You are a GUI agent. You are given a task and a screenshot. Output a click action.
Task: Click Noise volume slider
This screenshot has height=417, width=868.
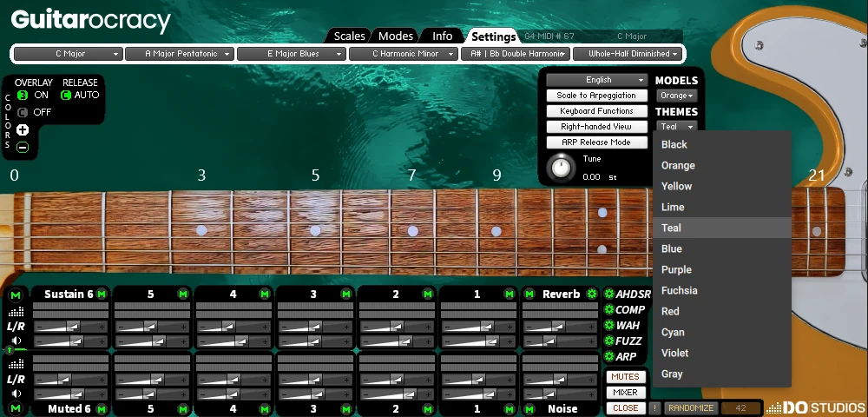click(560, 394)
